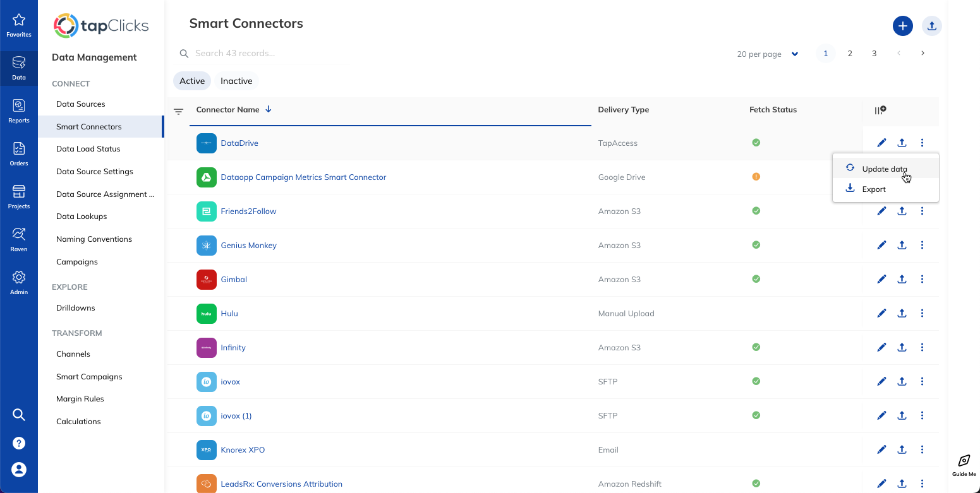The image size is (980, 493).
Task: Add new smart connector plus button
Action: 903,26
